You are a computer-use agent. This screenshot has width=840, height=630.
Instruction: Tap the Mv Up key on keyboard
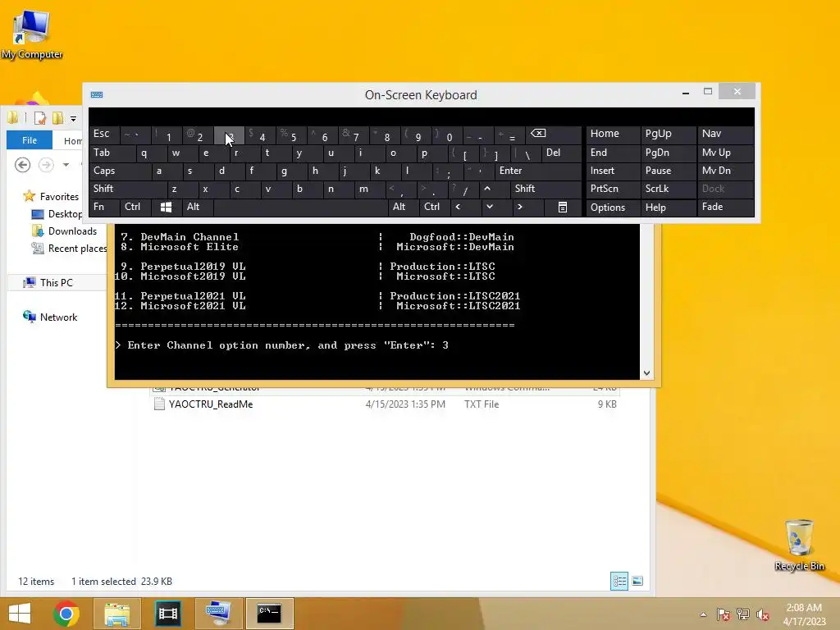(x=725, y=153)
